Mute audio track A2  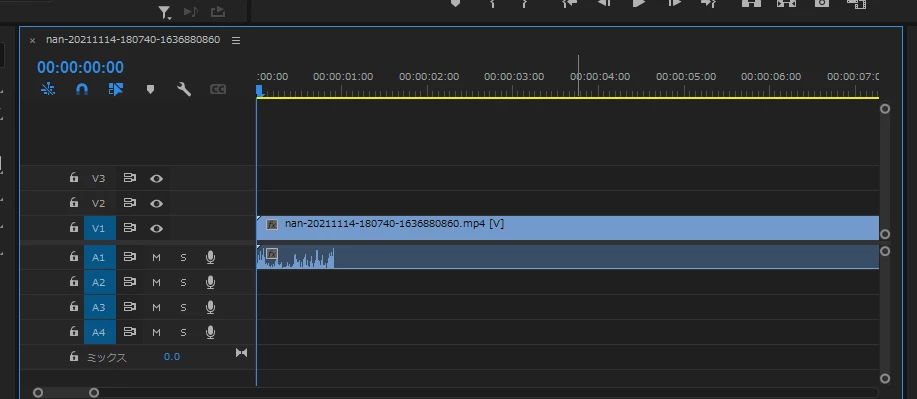point(156,283)
